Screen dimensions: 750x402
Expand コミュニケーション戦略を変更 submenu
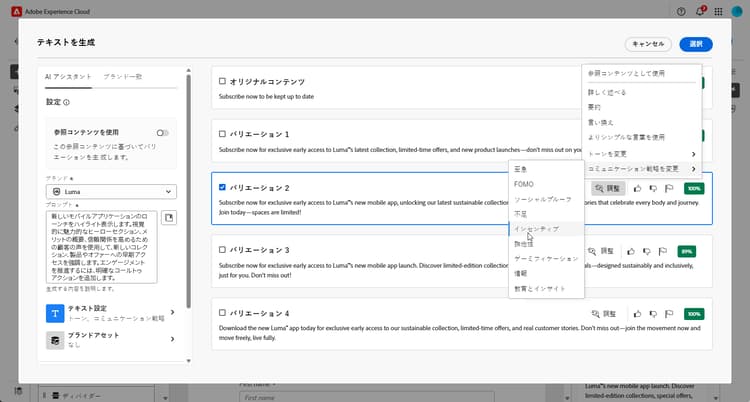[641, 169]
